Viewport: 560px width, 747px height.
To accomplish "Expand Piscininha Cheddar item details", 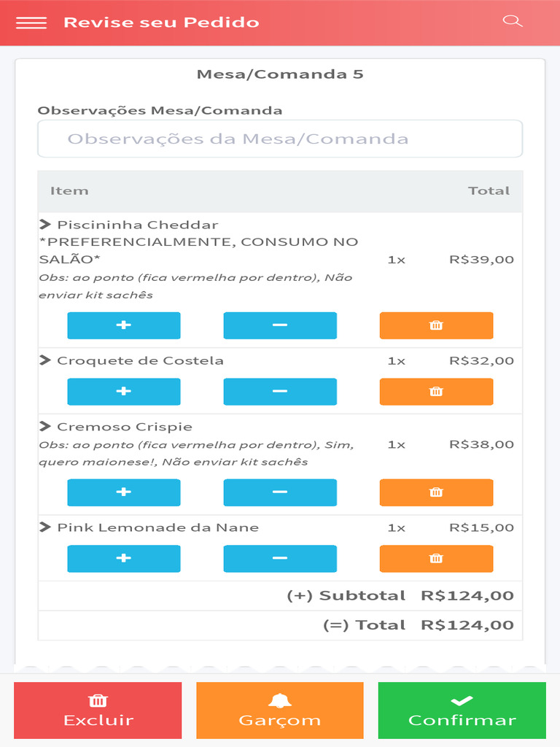I will point(45,225).
